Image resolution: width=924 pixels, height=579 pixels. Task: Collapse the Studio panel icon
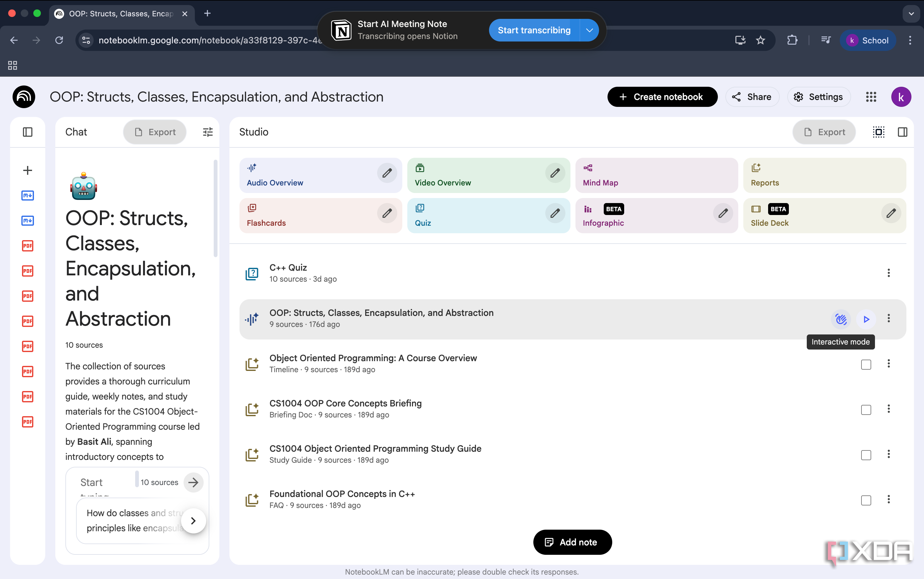click(902, 132)
